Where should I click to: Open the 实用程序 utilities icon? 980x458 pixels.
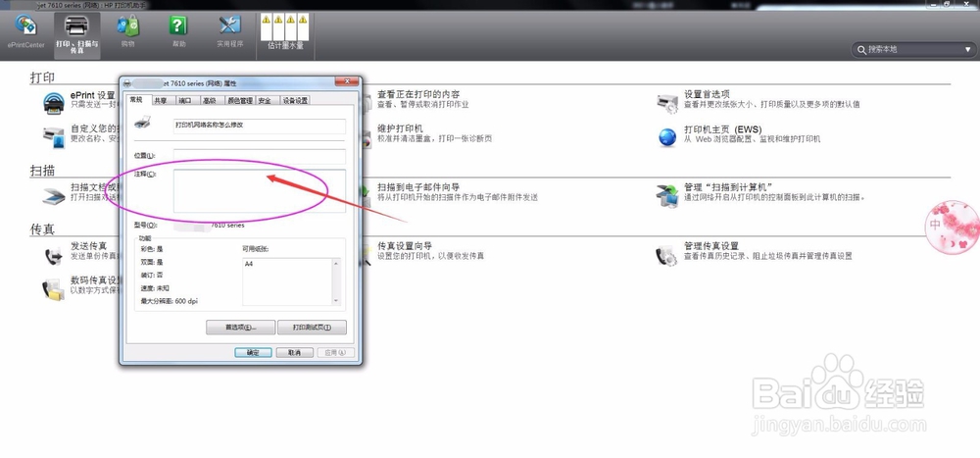click(x=229, y=31)
